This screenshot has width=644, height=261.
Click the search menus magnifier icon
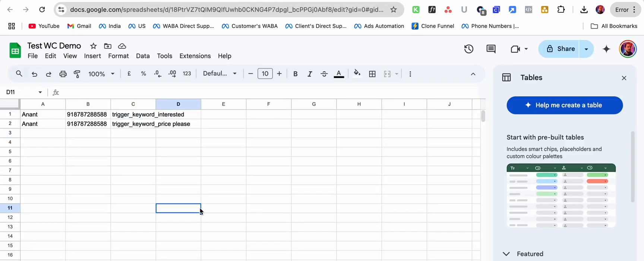coord(19,74)
